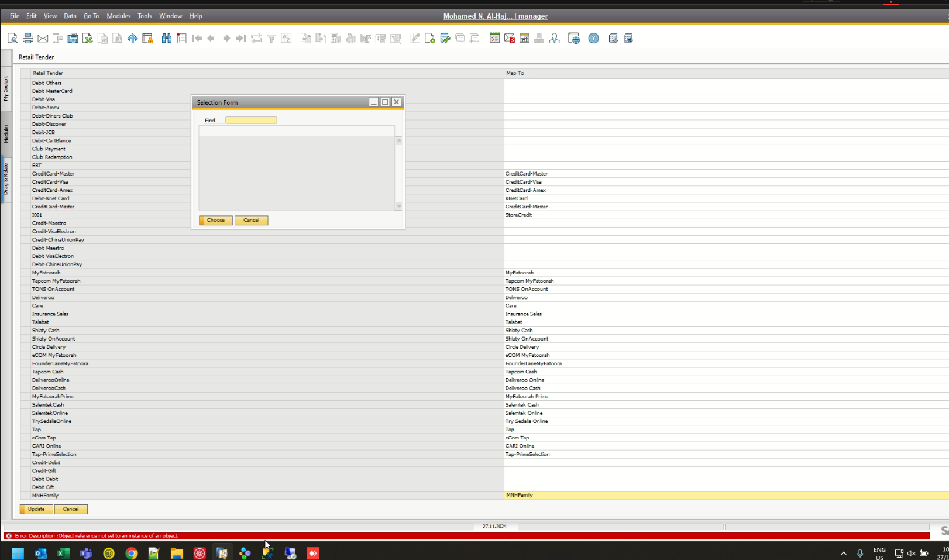Click the Find binoculars icon

[x=167, y=39]
